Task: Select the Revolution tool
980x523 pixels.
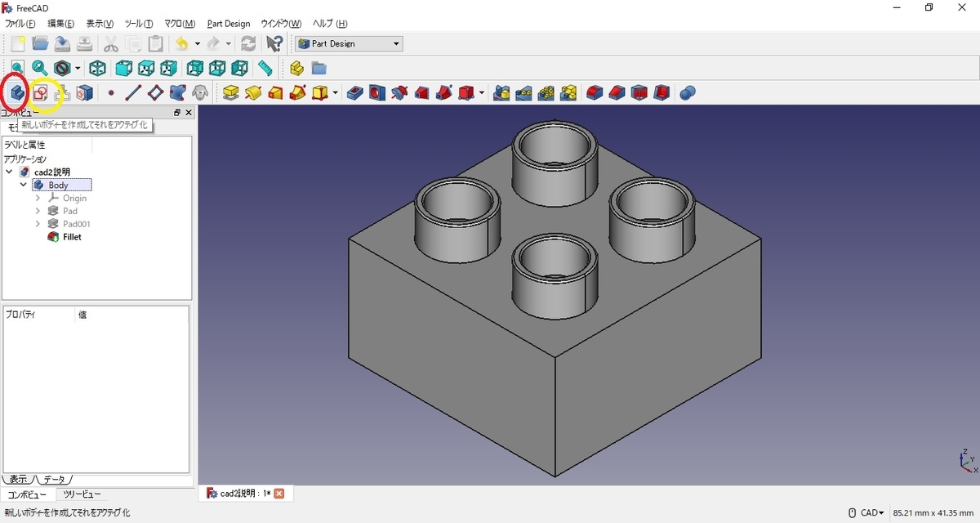Action: pos(253,93)
